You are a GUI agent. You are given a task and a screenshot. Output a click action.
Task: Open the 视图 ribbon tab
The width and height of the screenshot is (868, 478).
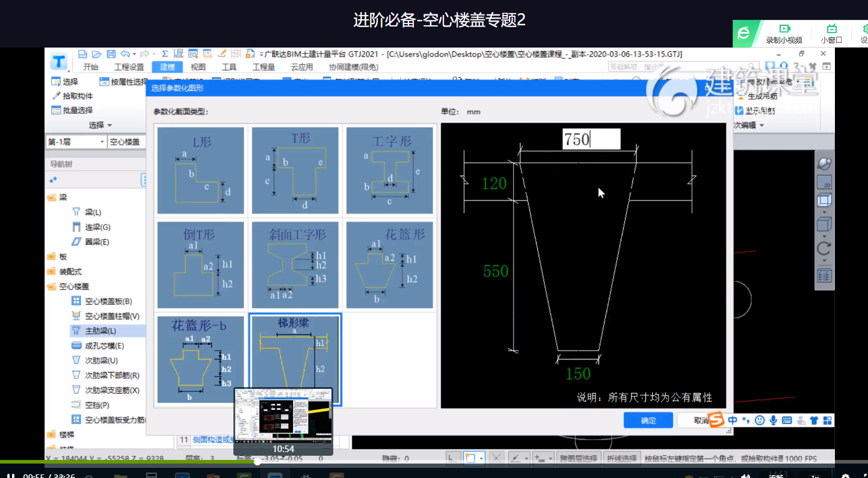(198, 67)
